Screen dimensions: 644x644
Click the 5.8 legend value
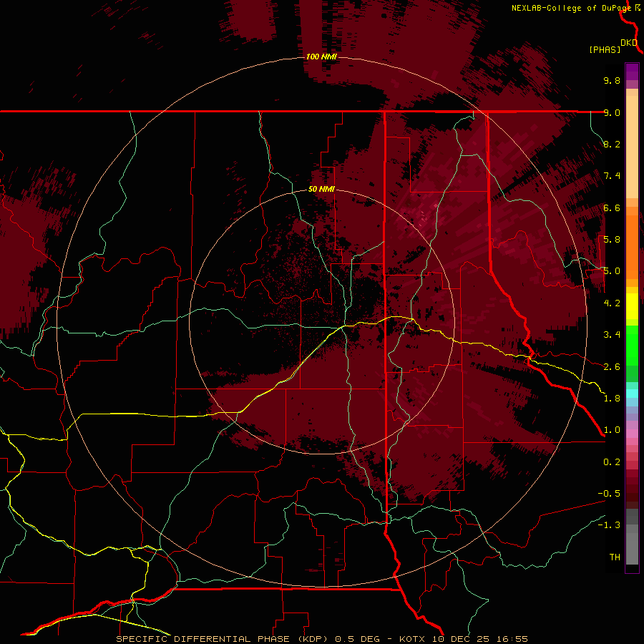[x=612, y=240]
